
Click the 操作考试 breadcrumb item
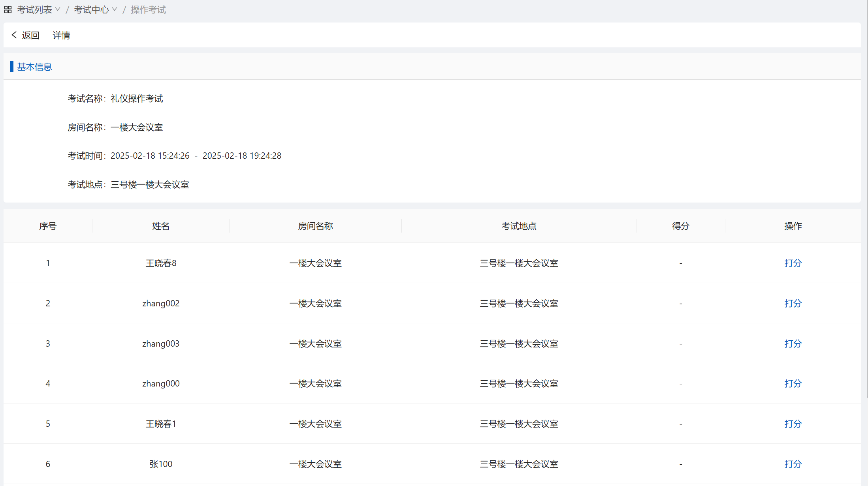148,9
